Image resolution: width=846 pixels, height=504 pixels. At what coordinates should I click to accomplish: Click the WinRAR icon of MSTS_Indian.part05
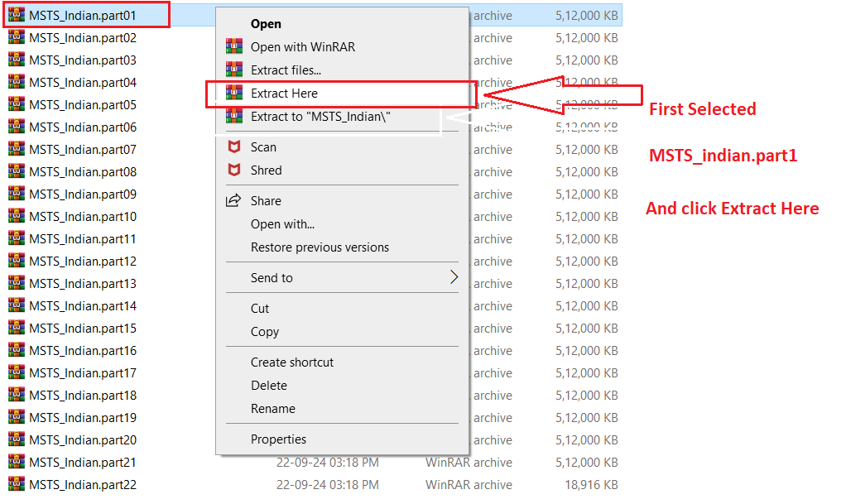pyautogui.click(x=17, y=104)
